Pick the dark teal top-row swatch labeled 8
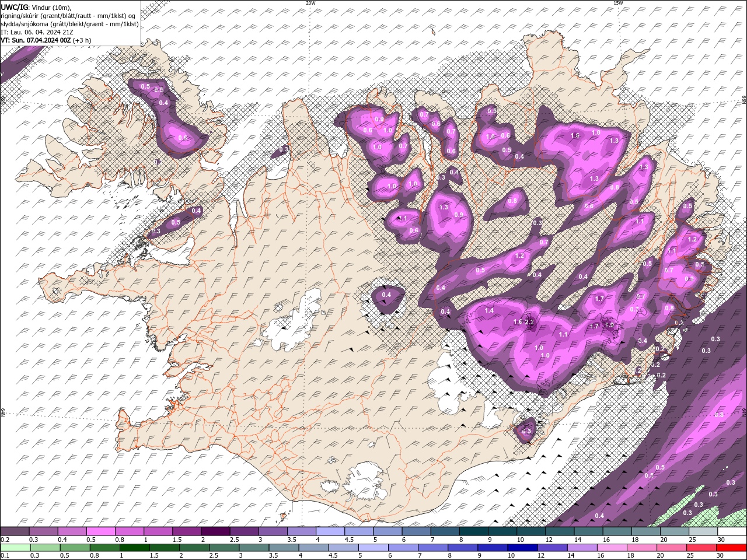747x560 pixels. point(473,531)
